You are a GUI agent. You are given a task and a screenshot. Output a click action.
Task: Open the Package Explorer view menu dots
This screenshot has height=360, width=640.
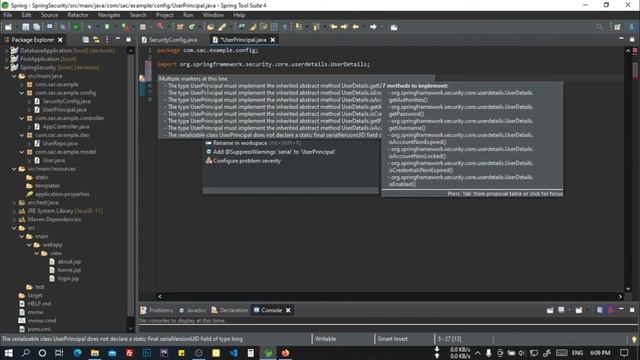click(x=107, y=40)
